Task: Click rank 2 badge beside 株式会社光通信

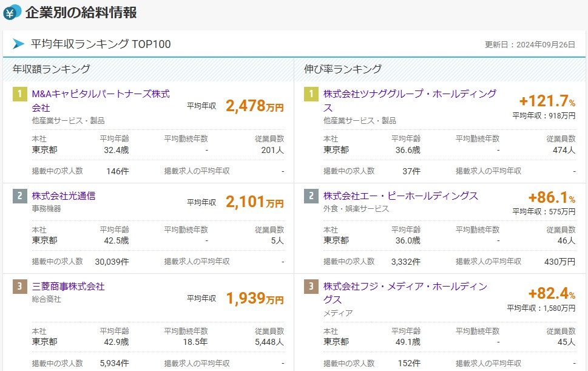Action: [20, 196]
